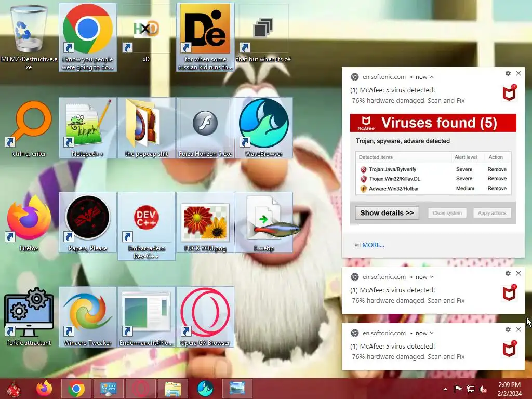Select the E.webp file icon
Image resolution: width=532 pixels, height=399 pixels.
263,222
